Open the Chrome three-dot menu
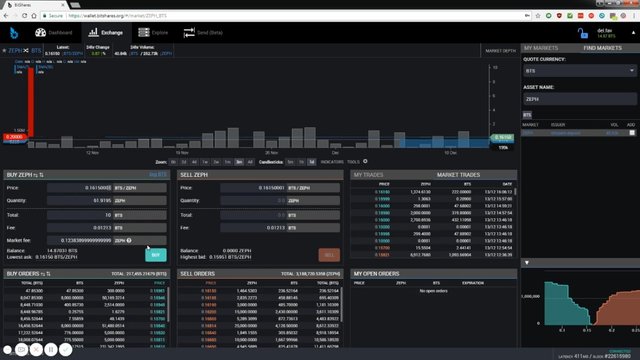Screen dimensions: 640x360 coord(634,16)
